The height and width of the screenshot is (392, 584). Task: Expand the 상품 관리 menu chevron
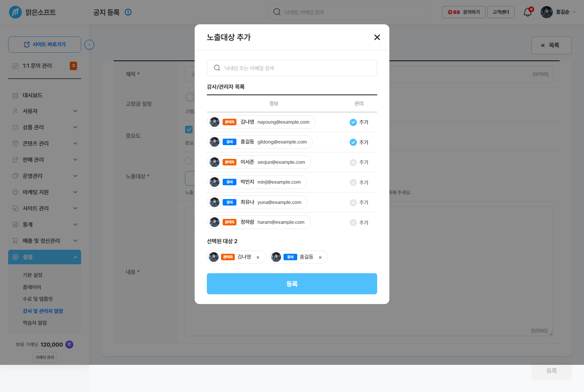[75, 127]
